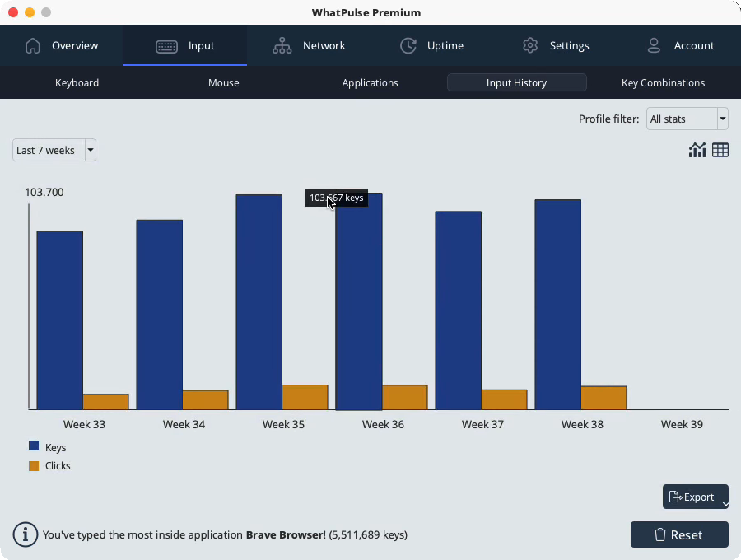Click the Overview house icon
The height and width of the screenshot is (560, 741).
click(x=33, y=46)
